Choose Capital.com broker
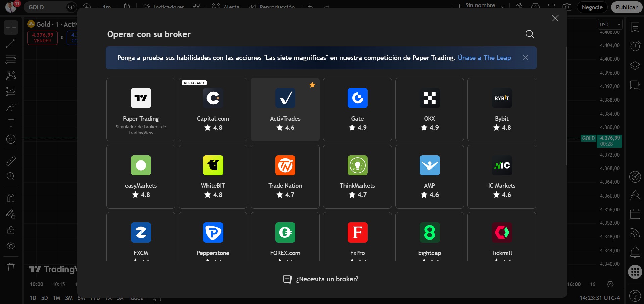Image resolution: width=644 pixels, height=304 pixels. [213, 110]
